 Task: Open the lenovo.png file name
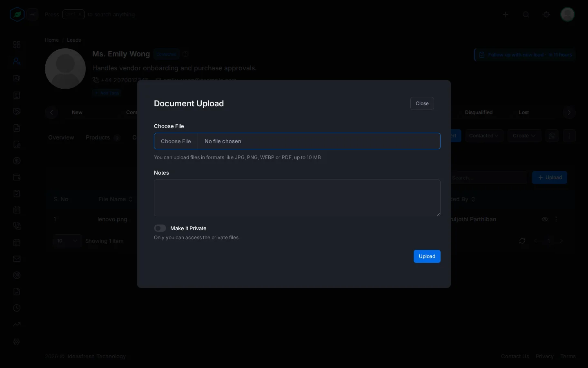point(112,219)
